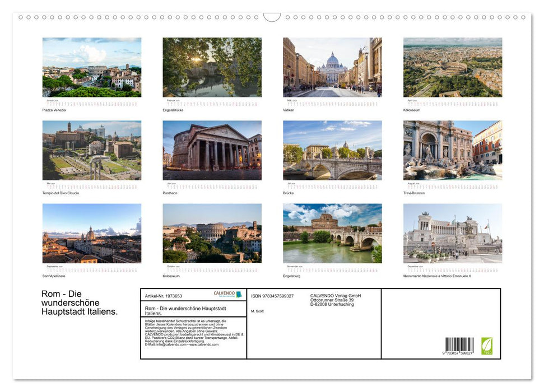This screenshot has height=392, width=544.
Task: Click the Tempio del Divo Claudio thumbnail
Action: tap(91, 150)
